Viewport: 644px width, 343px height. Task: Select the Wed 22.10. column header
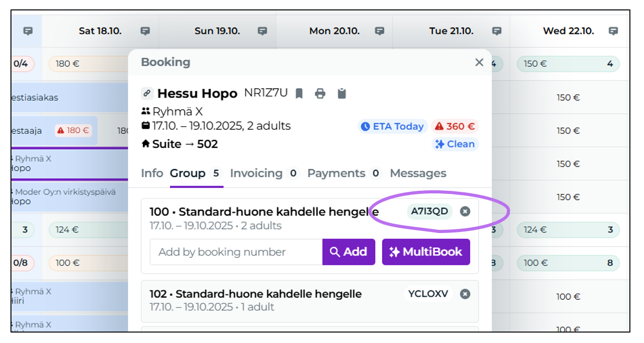(568, 31)
